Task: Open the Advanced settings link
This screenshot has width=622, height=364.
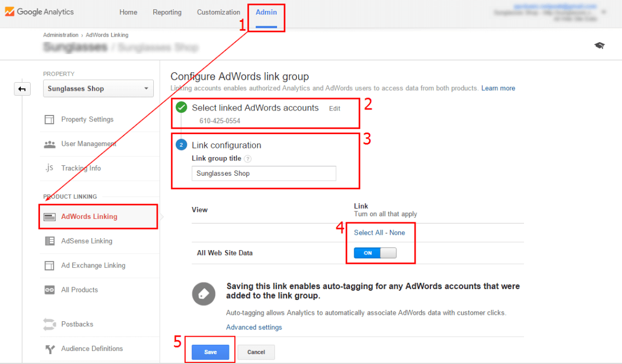Action: pos(254,327)
